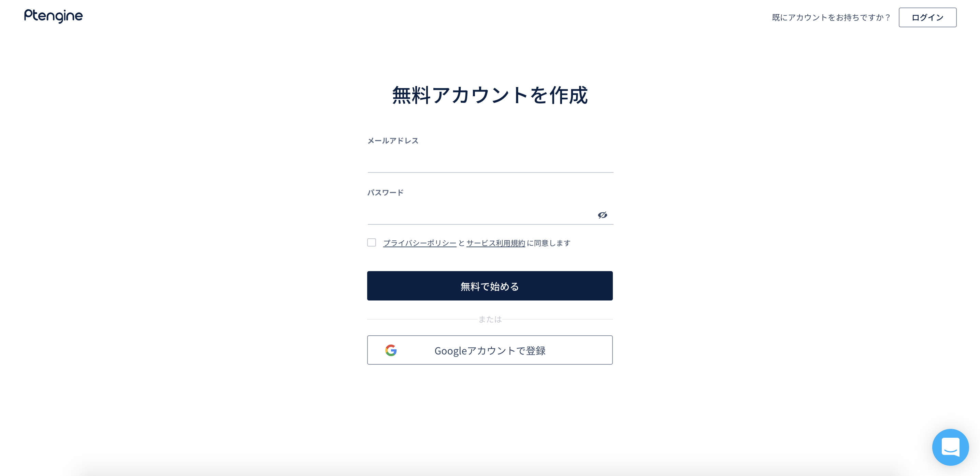The image size is (980, 476).
Task: Click the divider line before または
Action: pos(421,319)
